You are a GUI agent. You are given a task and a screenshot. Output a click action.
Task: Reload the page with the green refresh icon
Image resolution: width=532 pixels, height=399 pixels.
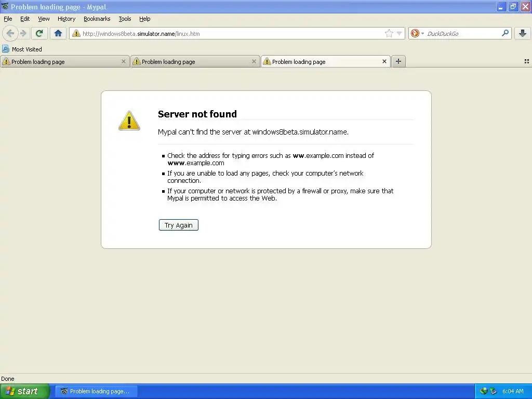click(39, 33)
